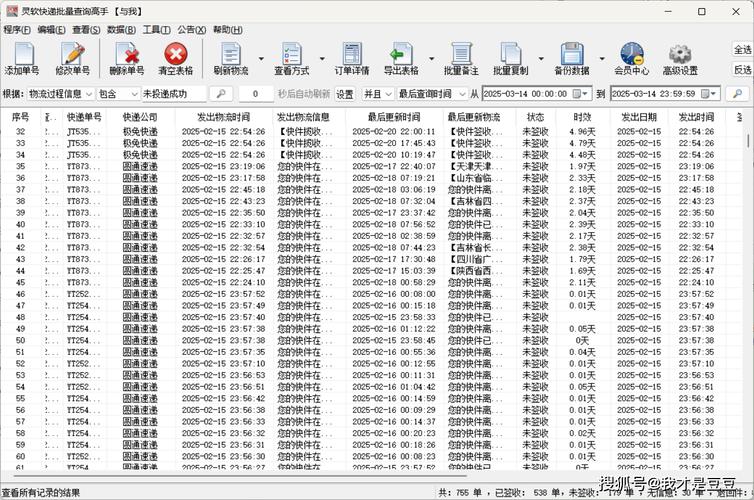Click the 设置 button beside auto-refresh
The height and width of the screenshot is (500, 754).
344,94
